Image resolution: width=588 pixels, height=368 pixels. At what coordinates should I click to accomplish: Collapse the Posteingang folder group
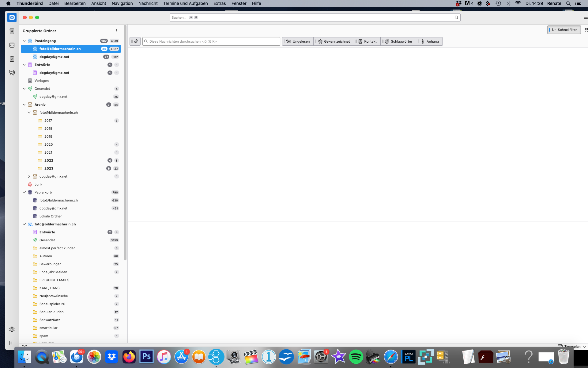pos(24,41)
